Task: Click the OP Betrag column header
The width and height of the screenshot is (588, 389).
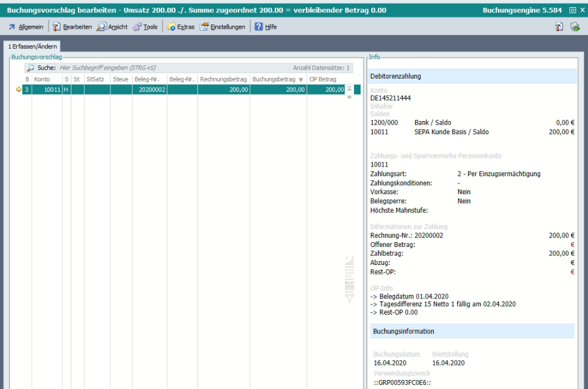Action: (323, 79)
